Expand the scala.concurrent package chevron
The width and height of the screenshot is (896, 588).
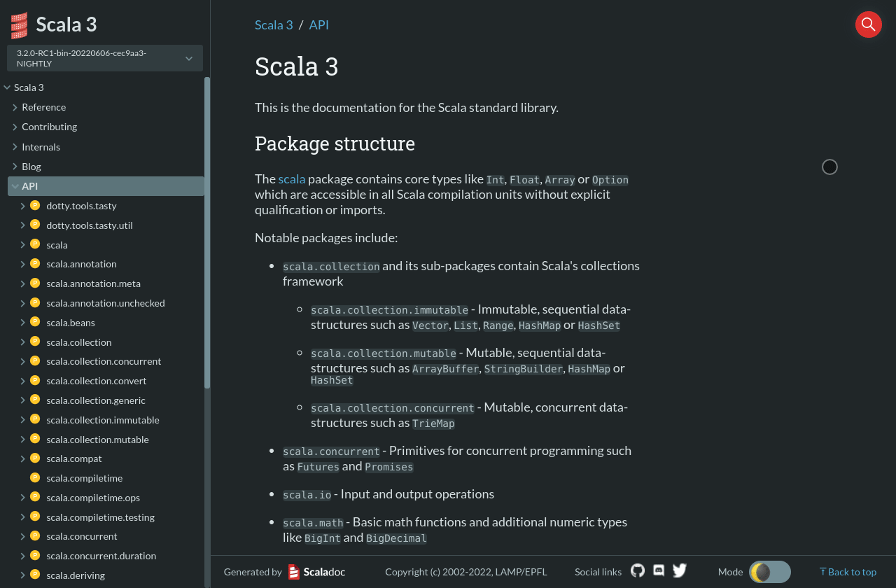pyautogui.click(x=22, y=536)
